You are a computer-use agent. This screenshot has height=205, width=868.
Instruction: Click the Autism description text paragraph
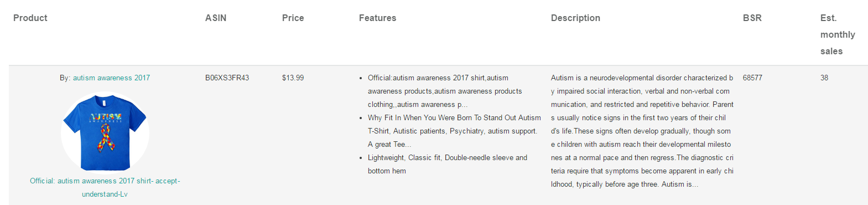click(642, 131)
